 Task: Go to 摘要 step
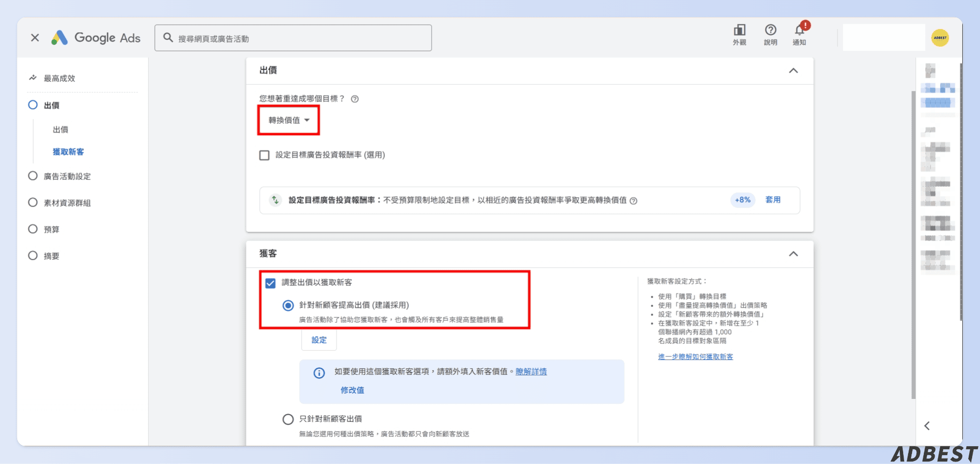coord(51,256)
